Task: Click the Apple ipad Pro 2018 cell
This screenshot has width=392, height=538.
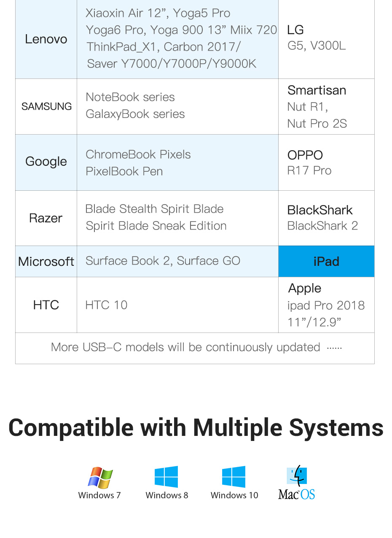Action: click(x=326, y=305)
